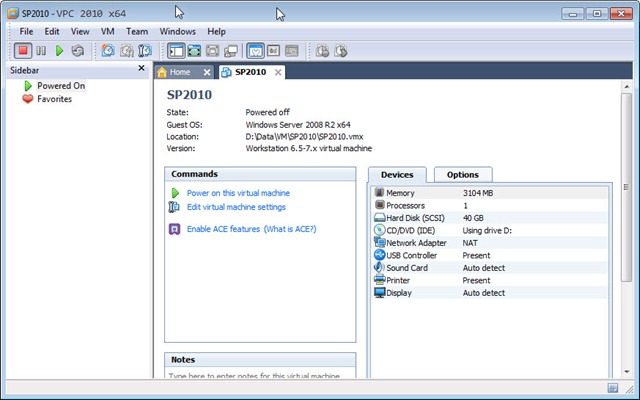Screen dimensions: 640x400
Task: Toggle the Show Sidebar toolbar button
Action: pos(176,50)
